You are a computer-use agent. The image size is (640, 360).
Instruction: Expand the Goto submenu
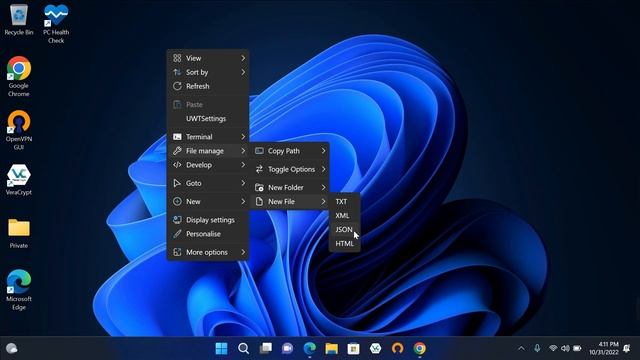click(208, 183)
